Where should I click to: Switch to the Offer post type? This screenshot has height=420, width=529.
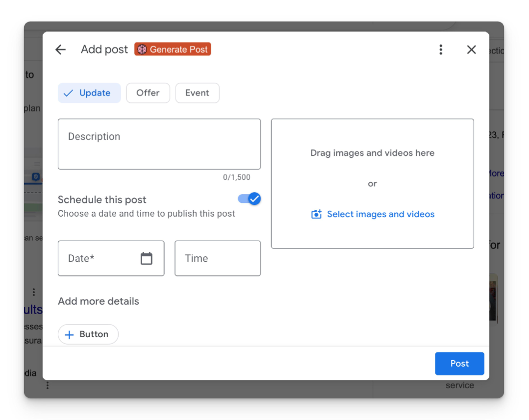pos(148,93)
